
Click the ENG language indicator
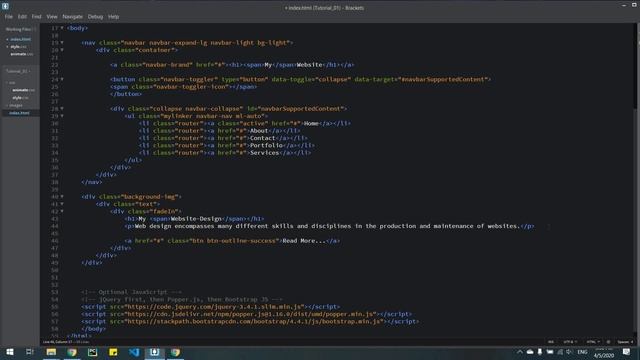tap(582, 352)
